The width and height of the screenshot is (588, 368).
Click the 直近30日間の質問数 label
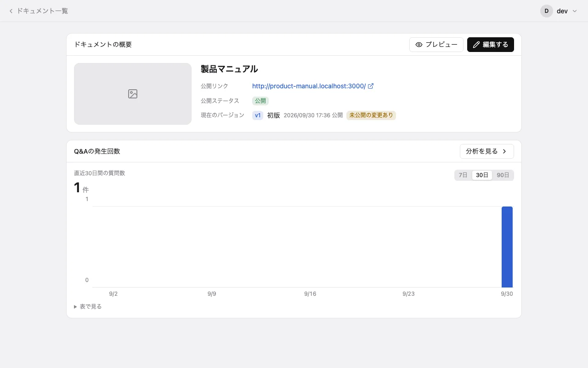pyautogui.click(x=100, y=173)
